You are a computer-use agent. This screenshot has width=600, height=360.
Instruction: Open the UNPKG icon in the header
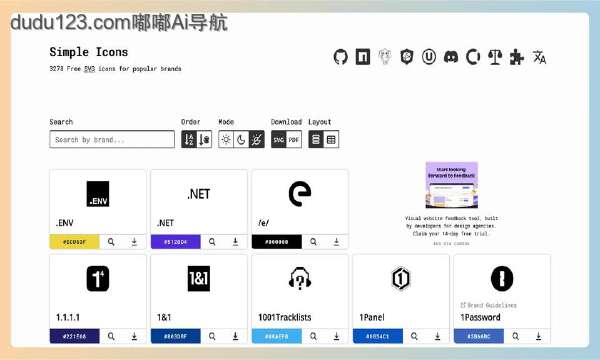coord(429,57)
